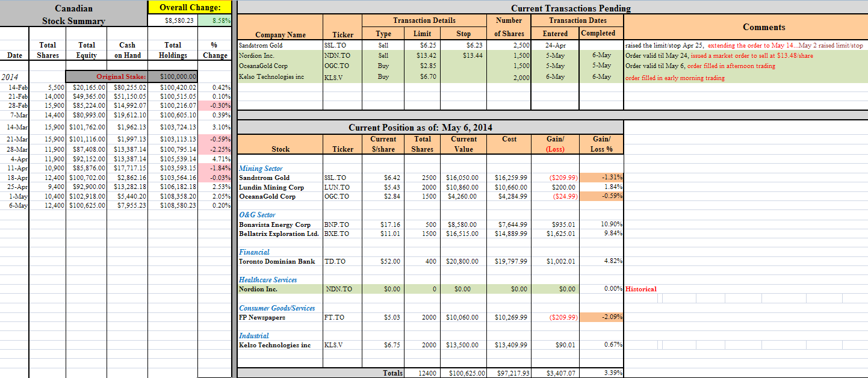Click the Mining Sector heading
The image size is (868, 378).
coord(261,169)
